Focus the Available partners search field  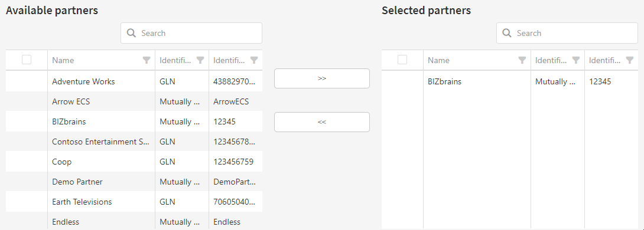click(191, 33)
